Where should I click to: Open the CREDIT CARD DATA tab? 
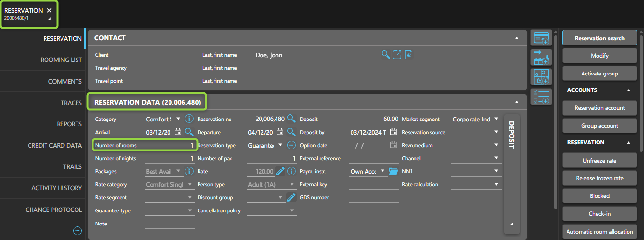click(55, 145)
